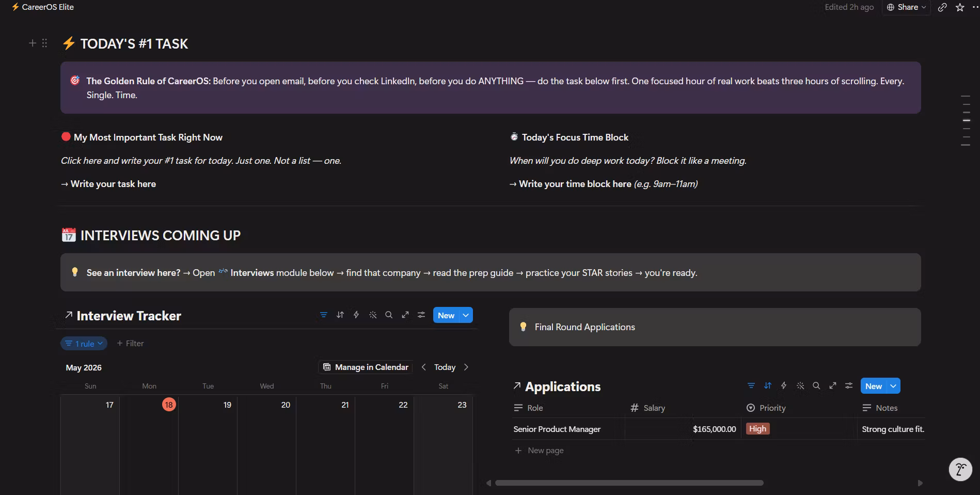
Task: Open filter icon in Interview Tracker
Action: tap(324, 315)
